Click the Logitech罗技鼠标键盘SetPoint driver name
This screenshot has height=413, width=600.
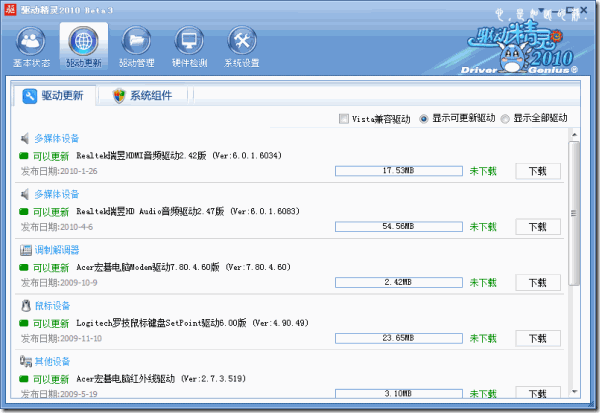(161, 323)
